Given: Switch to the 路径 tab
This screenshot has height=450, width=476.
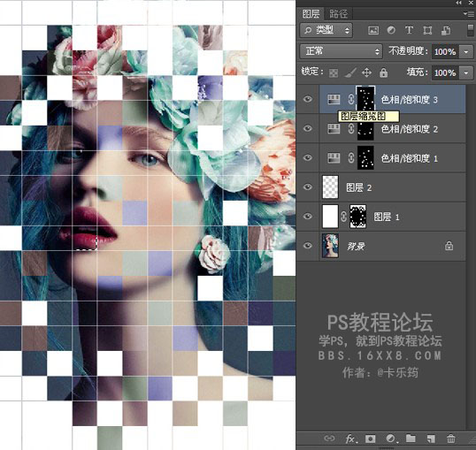Looking at the screenshot, I should (338, 13).
